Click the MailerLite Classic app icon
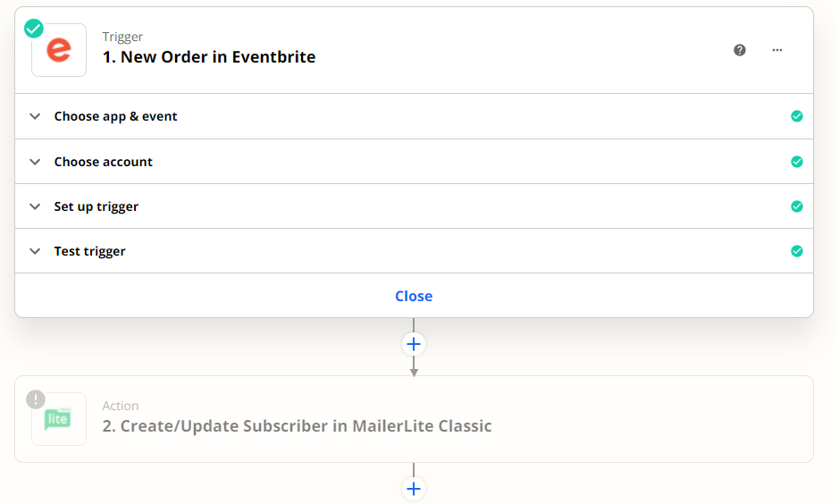Screen dimensions: 839x504 pyautogui.click(x=59, y=419)
